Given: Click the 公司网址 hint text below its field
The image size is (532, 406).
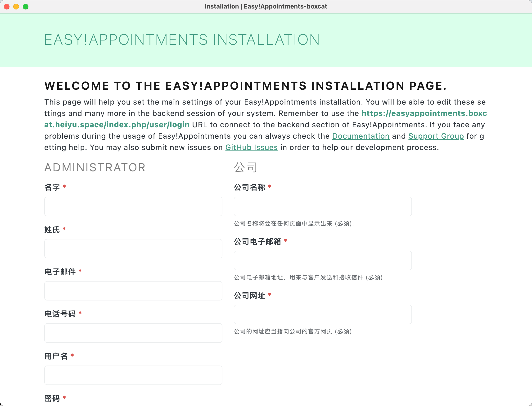Looking at the screenshot, I should (294, 331).
